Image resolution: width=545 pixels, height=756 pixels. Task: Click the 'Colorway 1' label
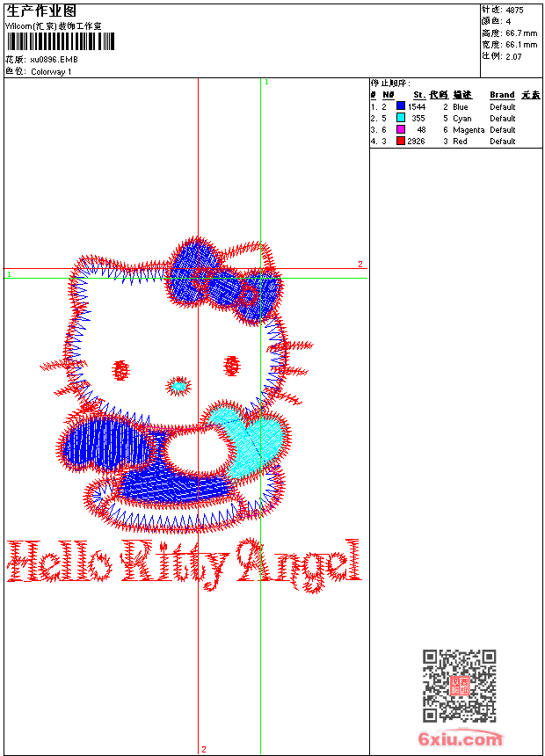(51, 72)
